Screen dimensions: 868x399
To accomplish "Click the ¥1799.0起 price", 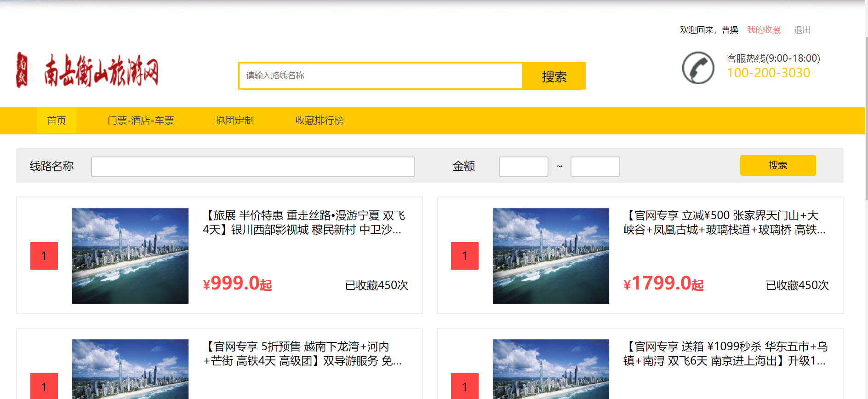I will (x=663, y=283).
